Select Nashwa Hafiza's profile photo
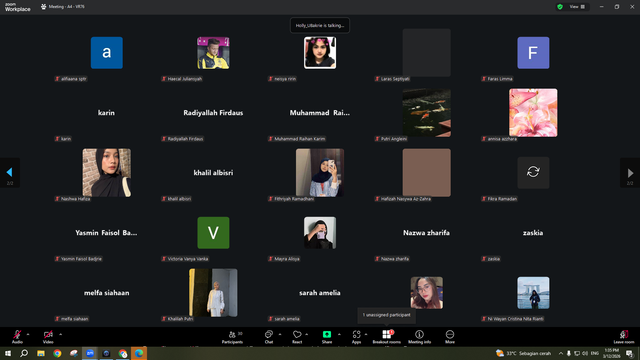 coord(107,173)
